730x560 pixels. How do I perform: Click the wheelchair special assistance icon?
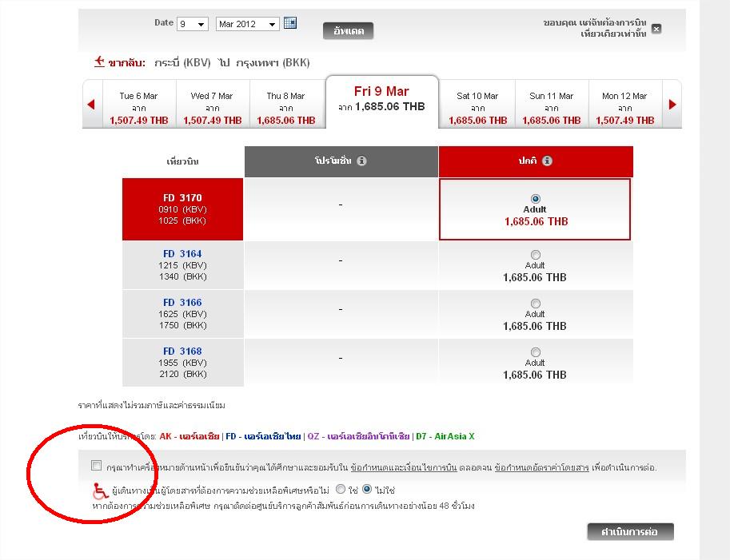pos(100,490)
